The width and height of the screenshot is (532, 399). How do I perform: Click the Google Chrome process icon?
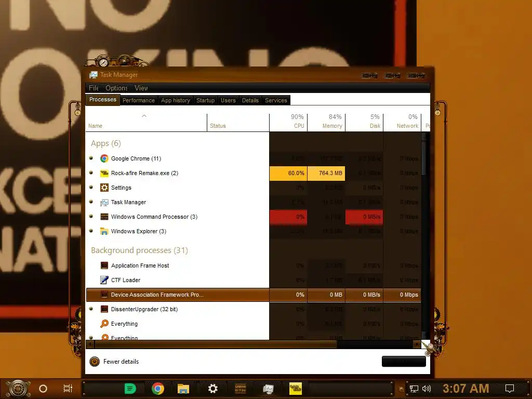pos(104,158)
